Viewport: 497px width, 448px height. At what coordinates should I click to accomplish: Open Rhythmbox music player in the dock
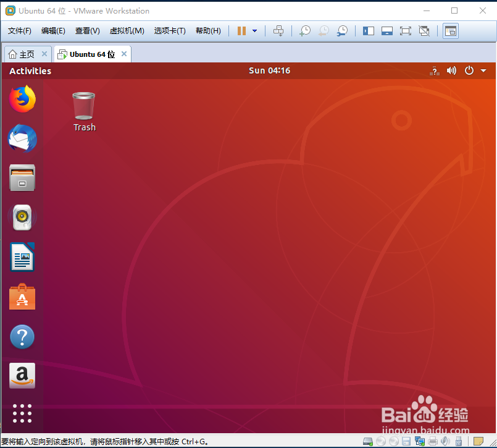[x=22, y=218]
